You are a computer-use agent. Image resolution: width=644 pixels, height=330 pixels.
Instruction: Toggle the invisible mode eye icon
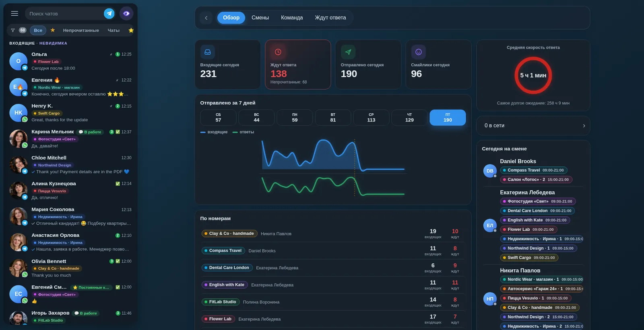click(126, 13)
